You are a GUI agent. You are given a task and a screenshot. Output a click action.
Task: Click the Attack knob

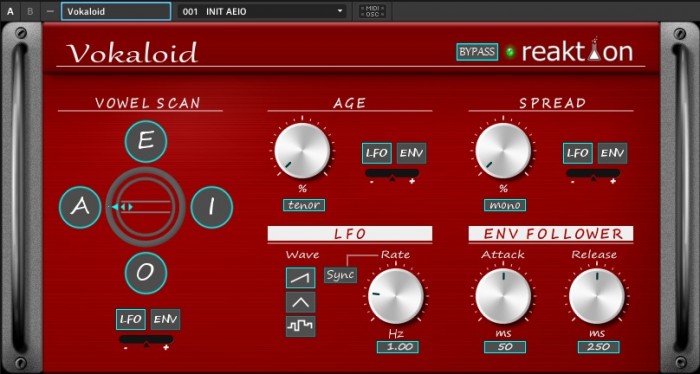pyautogui.click(x=504, y=296)
